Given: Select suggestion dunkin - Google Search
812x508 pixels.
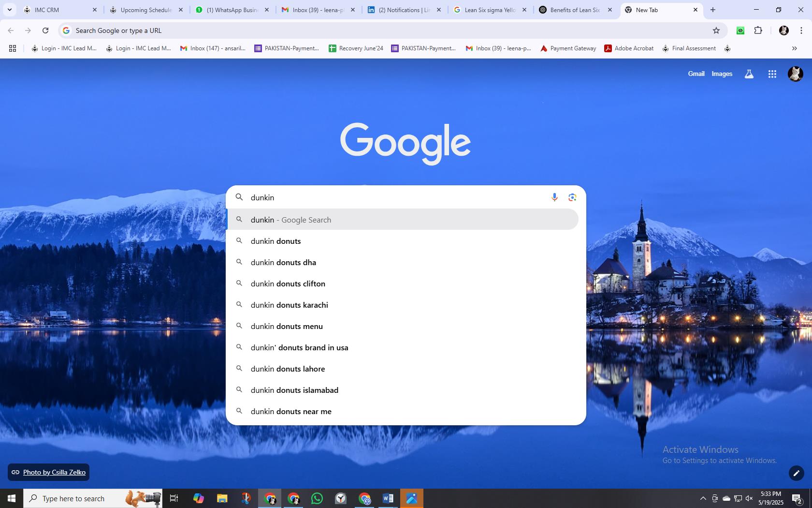Looking at the screenshot, I should (402, 220).
